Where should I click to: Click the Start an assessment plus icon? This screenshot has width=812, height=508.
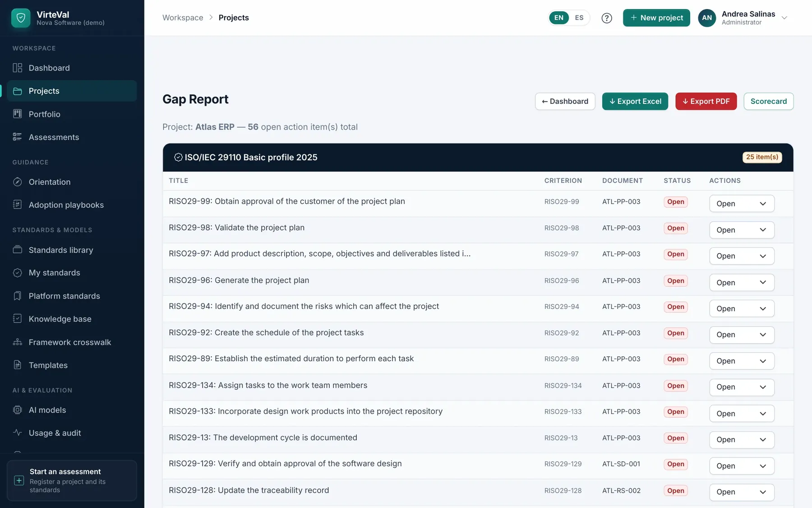click(x=19, y=480)
